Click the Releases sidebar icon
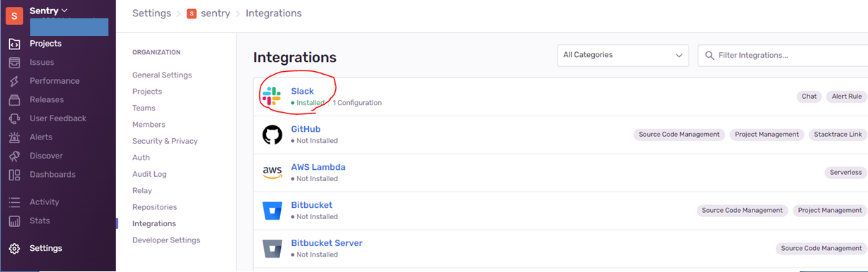Image resolution: width=868 pixels, height=272 pixels. 14,99
